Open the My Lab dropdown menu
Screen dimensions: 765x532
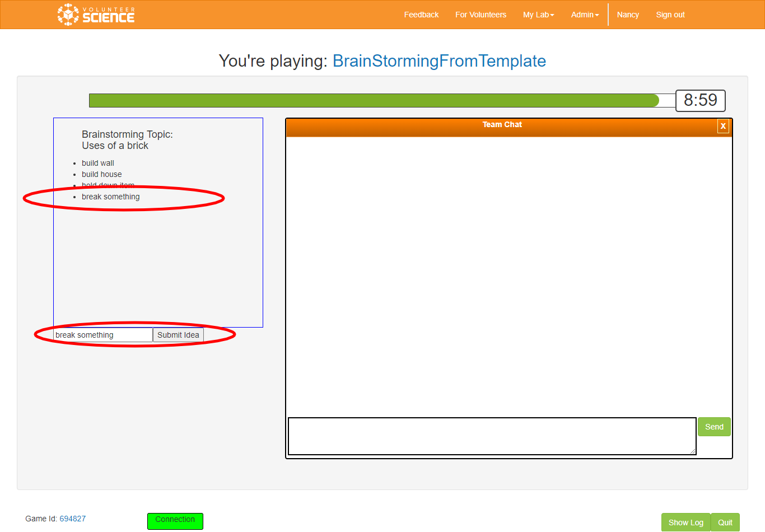[538, 15]
